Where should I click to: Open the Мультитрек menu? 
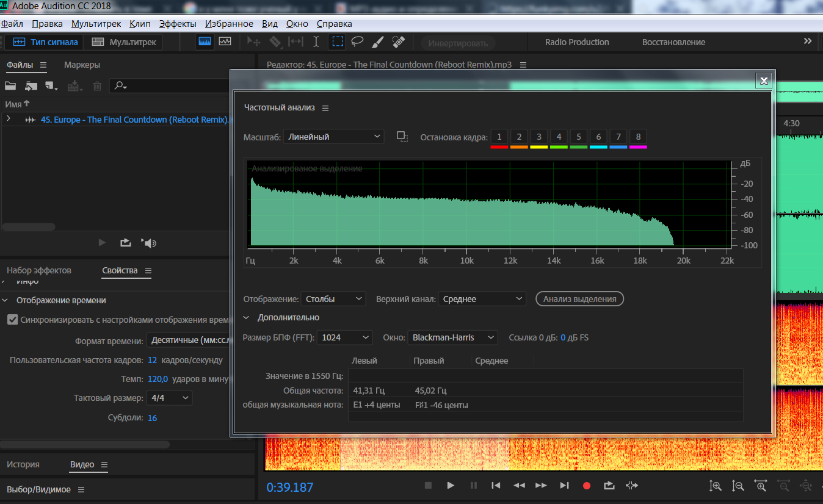[x=96, y=24]
